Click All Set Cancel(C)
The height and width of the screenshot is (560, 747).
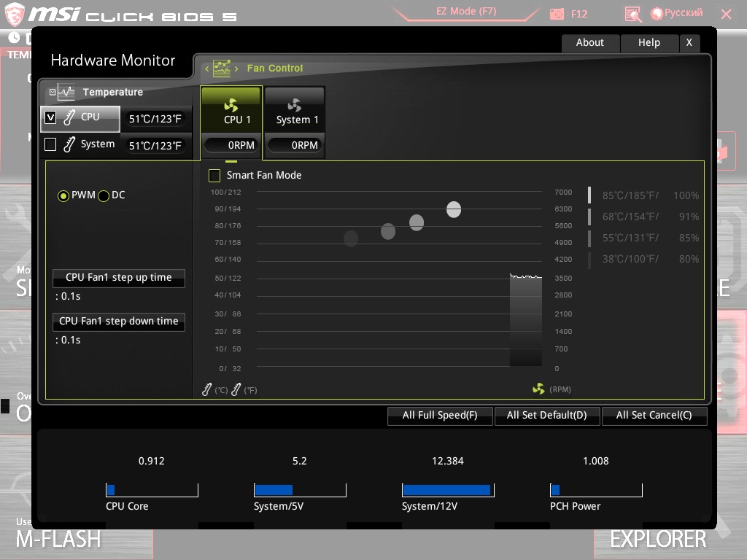[x=654, y=415]
